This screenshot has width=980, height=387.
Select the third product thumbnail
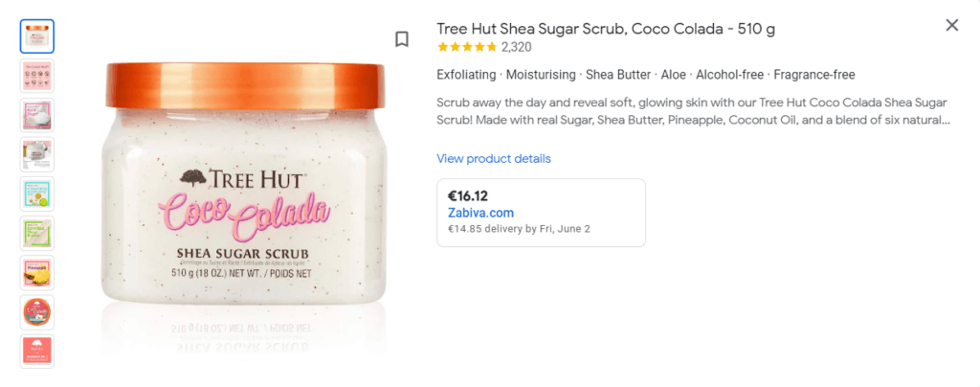(37, 115)
